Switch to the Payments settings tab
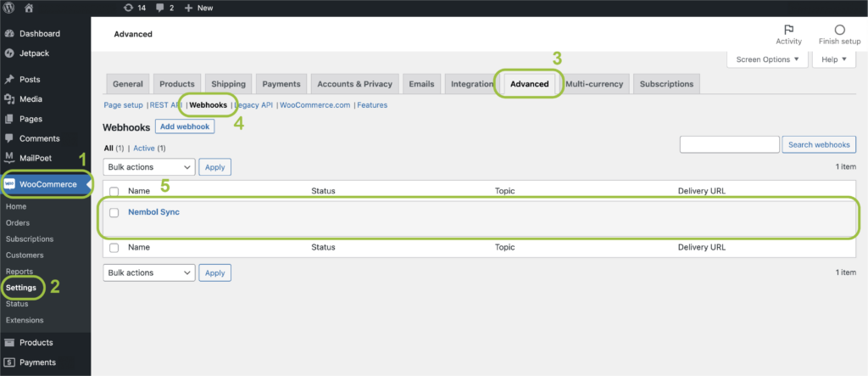Screen dimensions: 868x376 [x=281, y=84]
